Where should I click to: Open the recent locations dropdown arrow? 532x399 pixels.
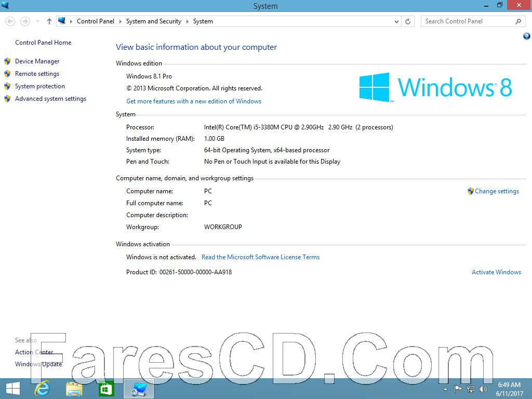point(37,21)
